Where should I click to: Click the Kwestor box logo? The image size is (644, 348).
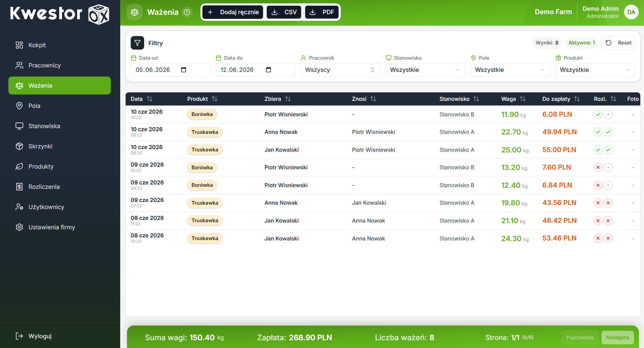coord(99,14)
